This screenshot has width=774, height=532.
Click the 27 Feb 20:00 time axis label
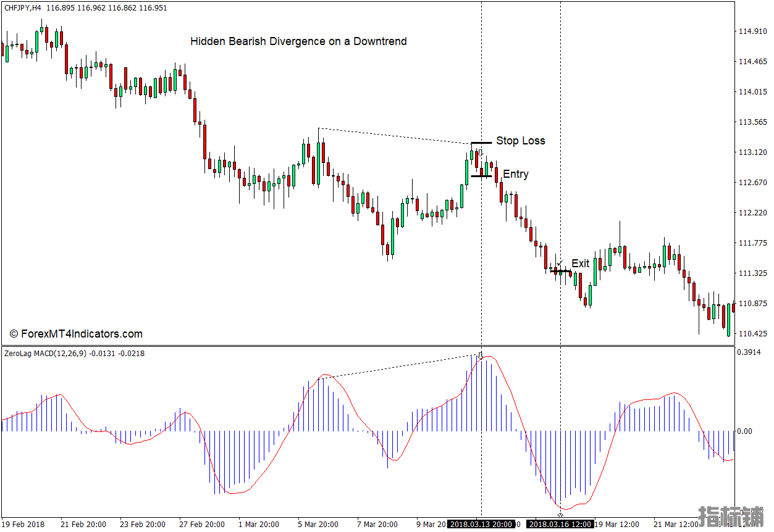pyautogui.click(x=202, y=524)
